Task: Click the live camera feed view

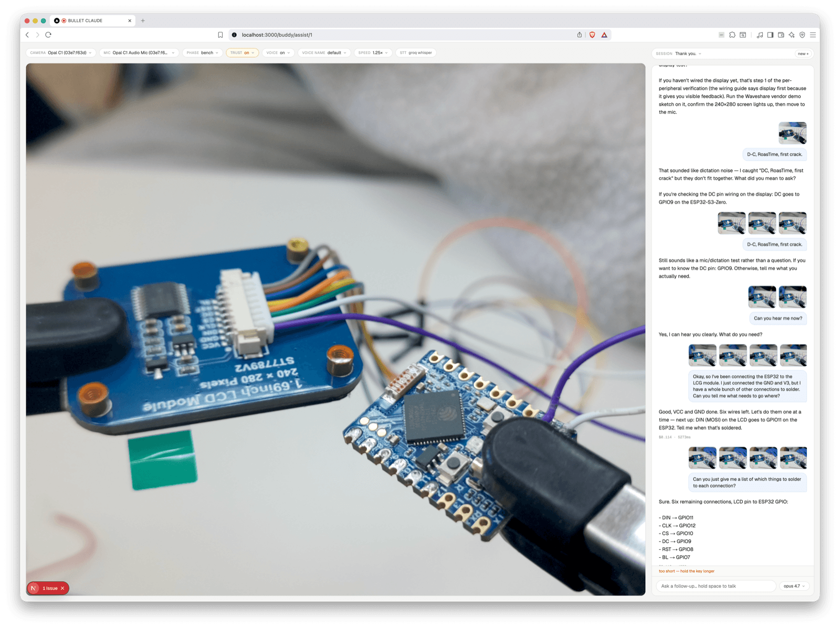Action: (x=335, y=329)
